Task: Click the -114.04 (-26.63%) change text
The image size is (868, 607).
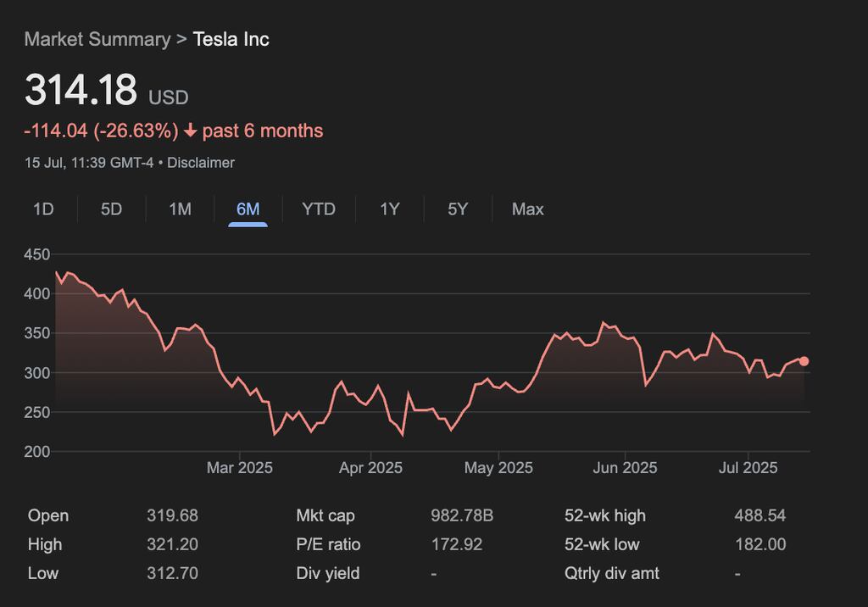Action: coord(102,131)
